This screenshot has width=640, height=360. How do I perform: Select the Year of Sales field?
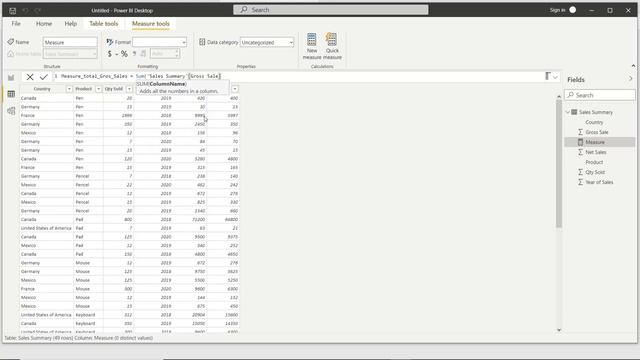click(599, 182)
